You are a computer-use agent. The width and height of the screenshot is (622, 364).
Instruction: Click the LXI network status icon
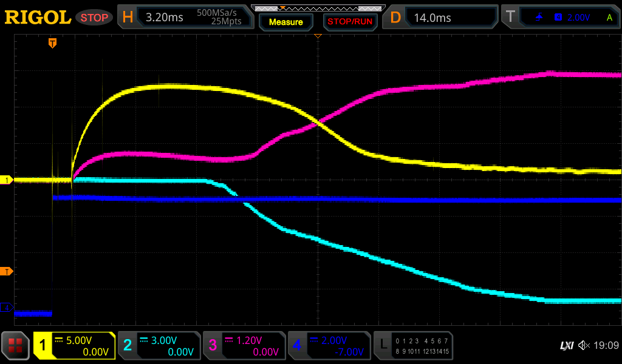click(566, 346)
